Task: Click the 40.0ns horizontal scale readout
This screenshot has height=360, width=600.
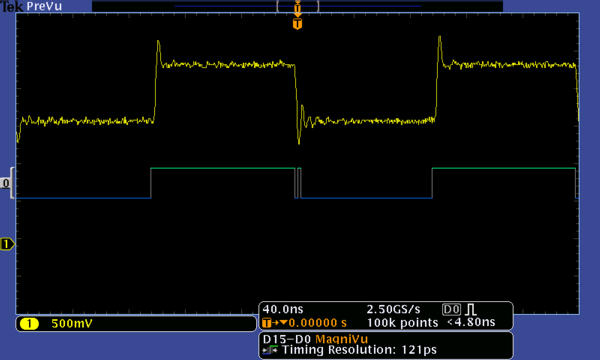Action: [x=283, y=309]
